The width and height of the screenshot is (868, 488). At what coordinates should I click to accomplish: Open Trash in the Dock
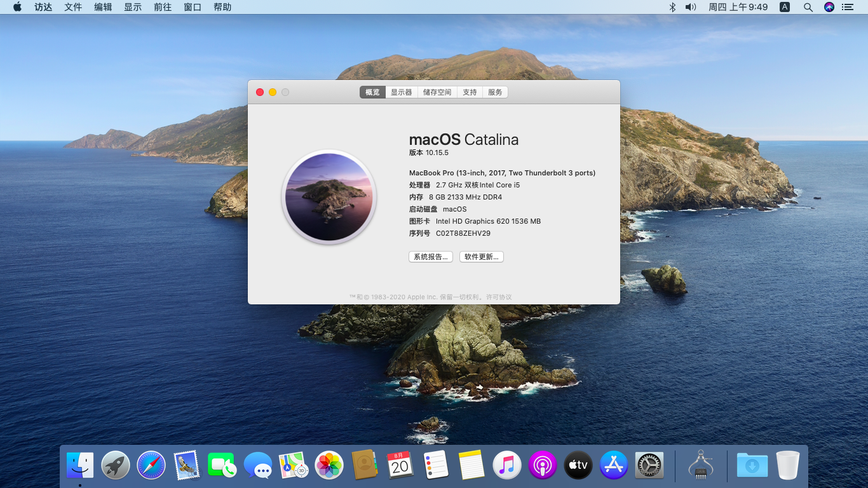788,466
